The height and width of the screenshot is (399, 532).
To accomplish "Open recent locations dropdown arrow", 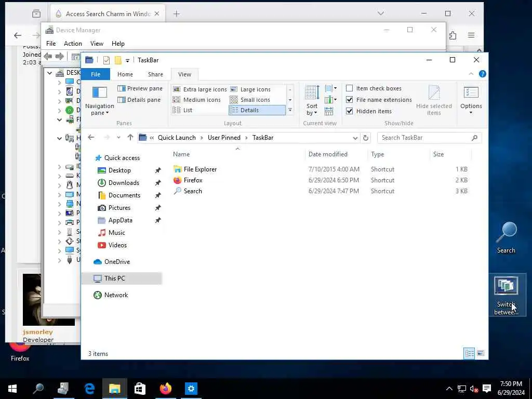I will tap(118, 137).
